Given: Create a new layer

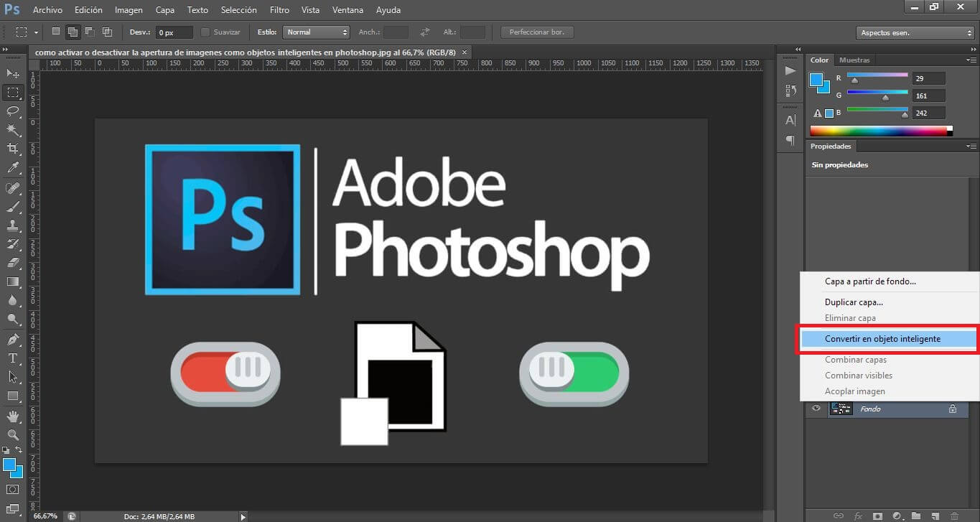Looking at the screenshot, I should point(935,516).
